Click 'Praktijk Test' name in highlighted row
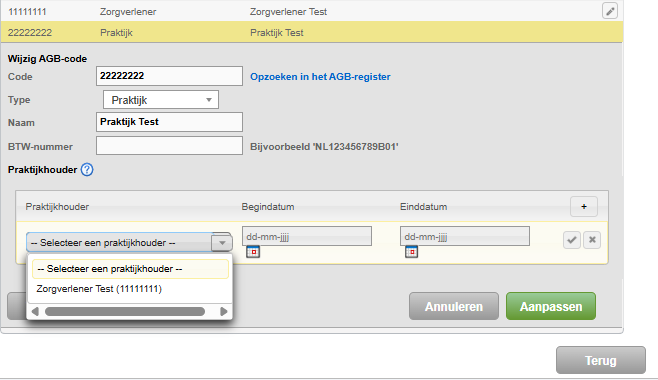 277,33
